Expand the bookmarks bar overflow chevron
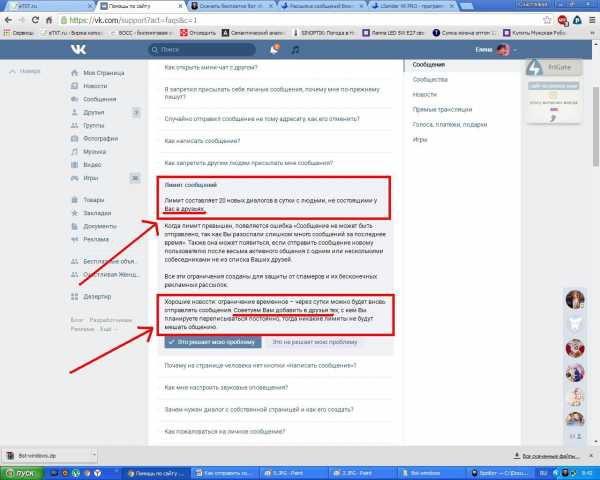The image size is (600, 480). 592,33
